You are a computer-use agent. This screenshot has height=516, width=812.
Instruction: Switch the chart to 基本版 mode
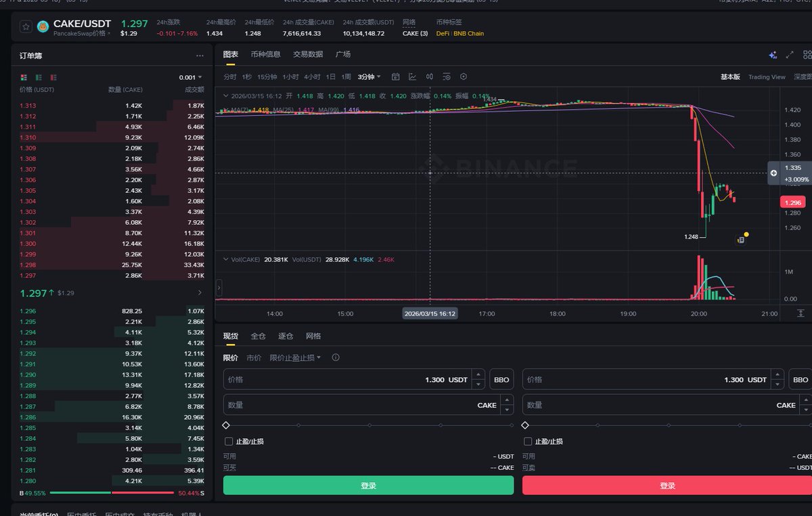[730, 77]
